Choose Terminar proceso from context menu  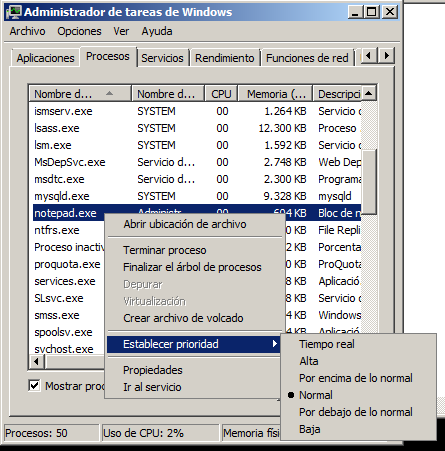pos(195,250)
